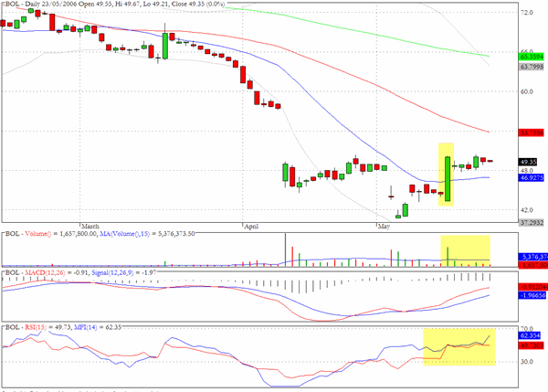Screen dimensions: 548x392
Task: Click the Signal(12,26,9) label text
Action: [112, 272]
